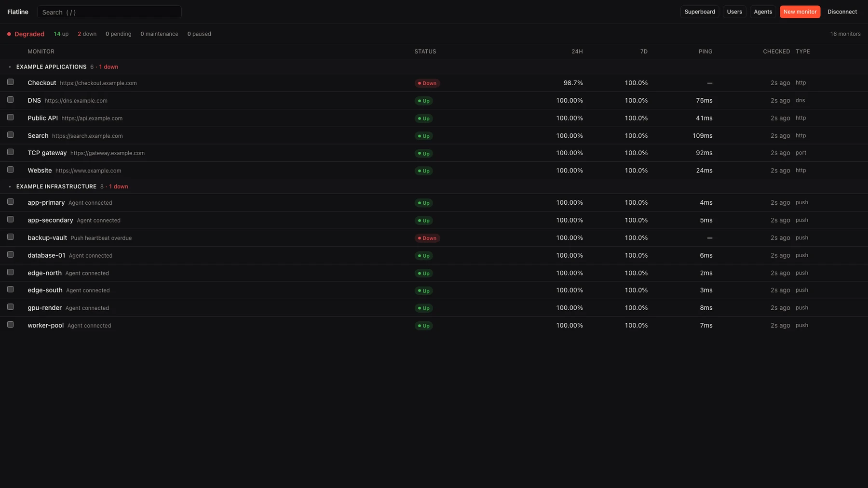Check the Public API monitor checkbox
Image resolution: width=868 pixels, height=488 pixels.
(x=10, y=117)
